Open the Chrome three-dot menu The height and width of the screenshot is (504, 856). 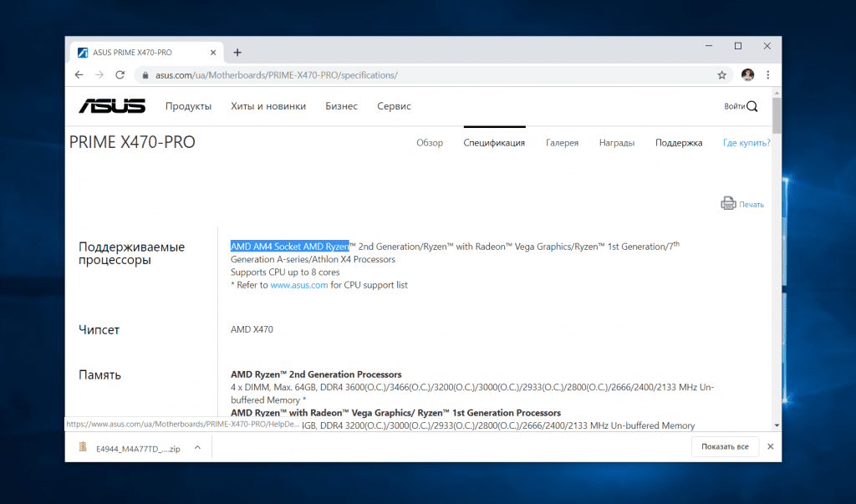coord(768,74)
